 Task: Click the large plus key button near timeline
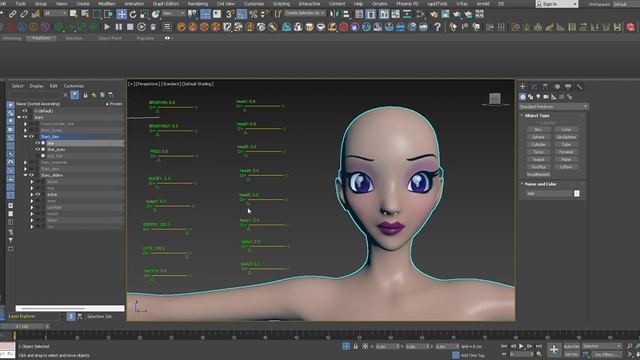(554, 349)
